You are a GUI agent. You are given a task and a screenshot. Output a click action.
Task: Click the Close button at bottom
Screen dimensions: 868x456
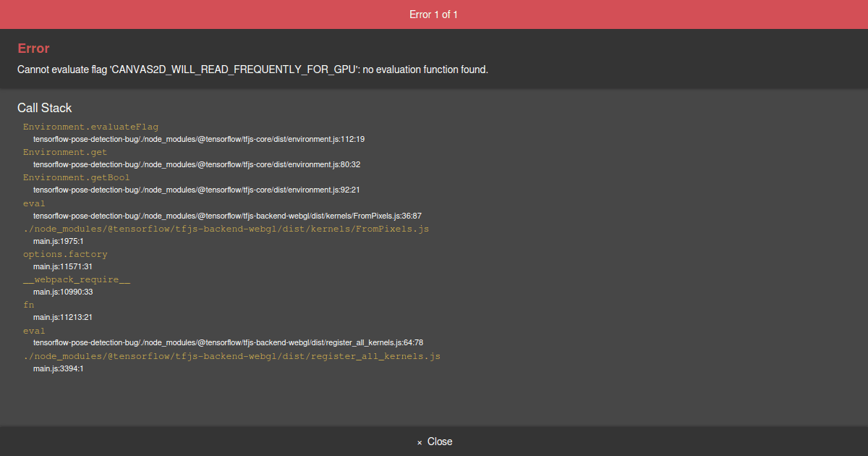point(434,442)
